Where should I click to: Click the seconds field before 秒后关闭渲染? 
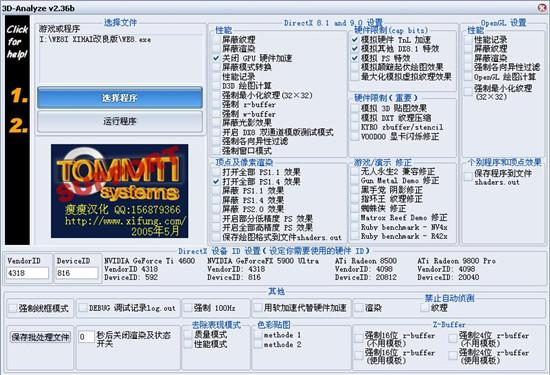click(86, 337)
